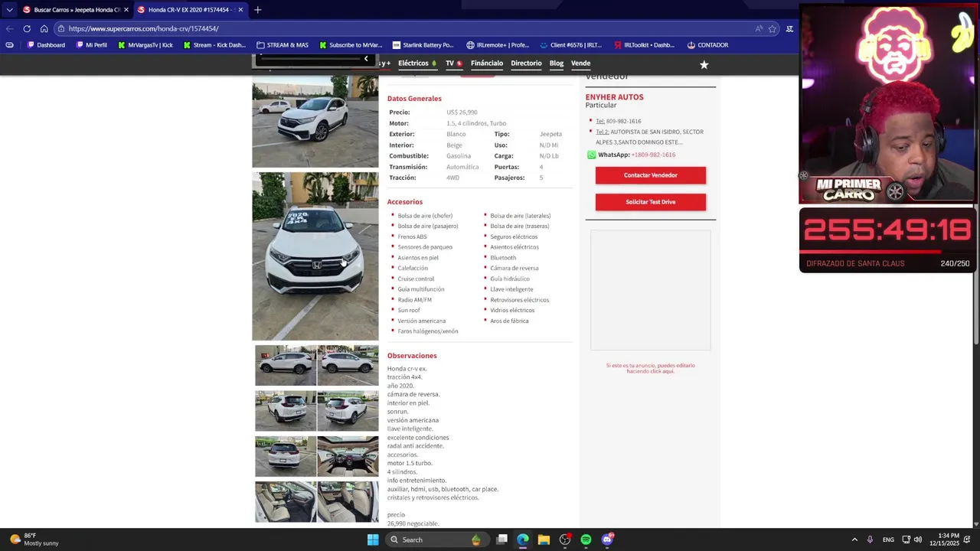Click the Tel: 809-982-1616 phone number
This screenshot has height=551, width=980.
pos(619,121)
